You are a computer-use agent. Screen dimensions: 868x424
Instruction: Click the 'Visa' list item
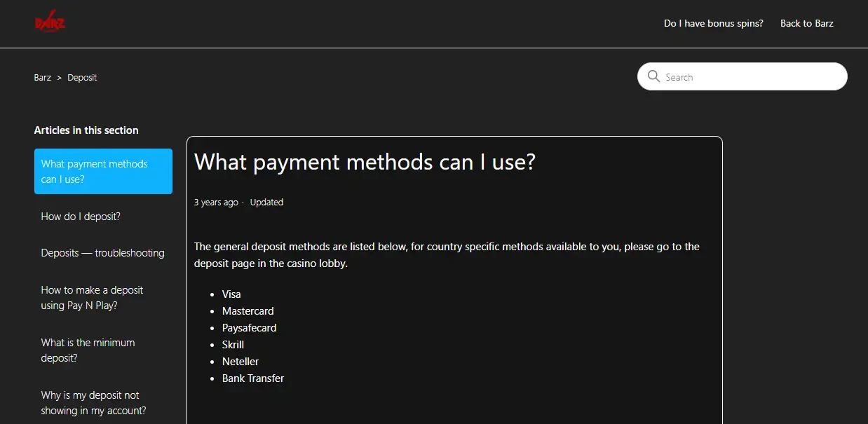point(231,294)
